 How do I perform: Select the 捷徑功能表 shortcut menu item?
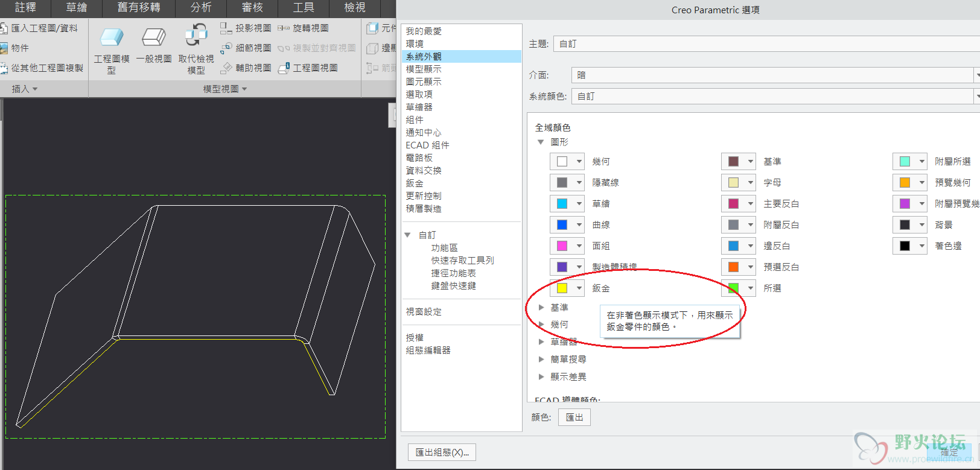pyautogui.click(x=454, y=273)
